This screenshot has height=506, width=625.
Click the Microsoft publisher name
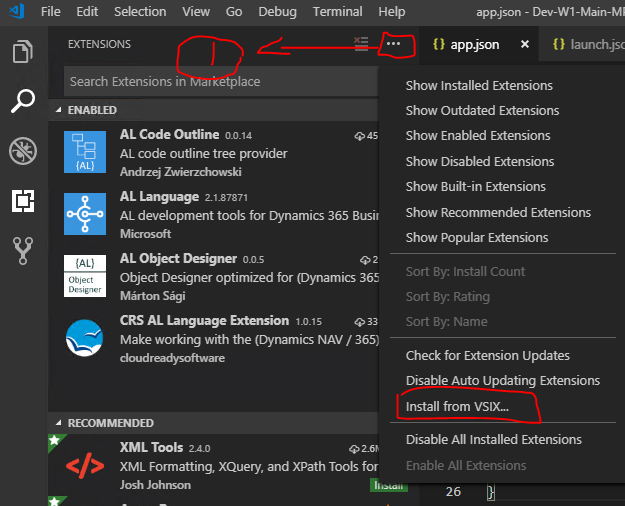tap(145, 234)
